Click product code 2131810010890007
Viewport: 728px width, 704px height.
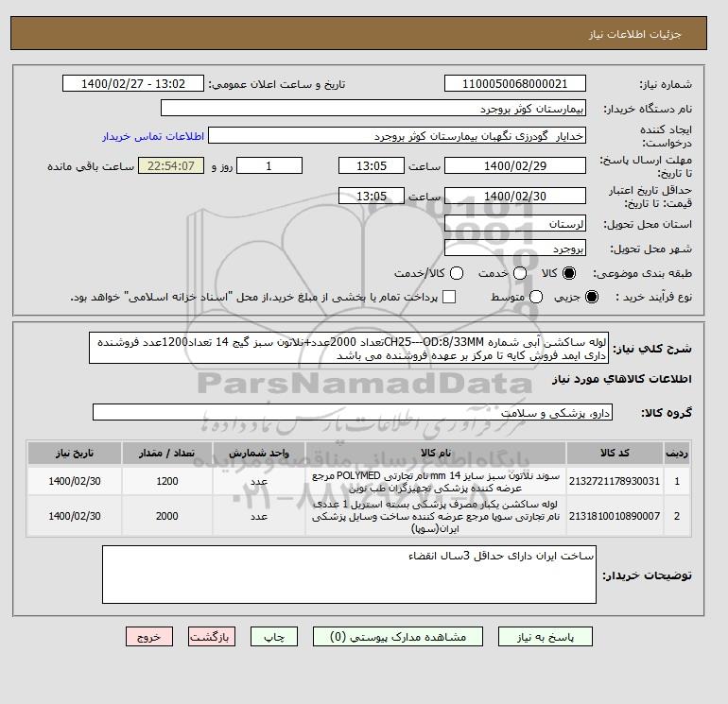615,516
